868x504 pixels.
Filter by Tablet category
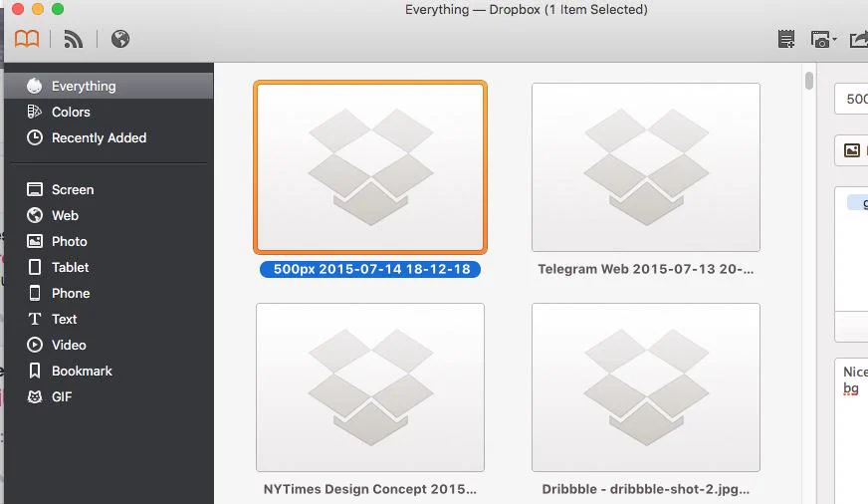coord(108,268)
